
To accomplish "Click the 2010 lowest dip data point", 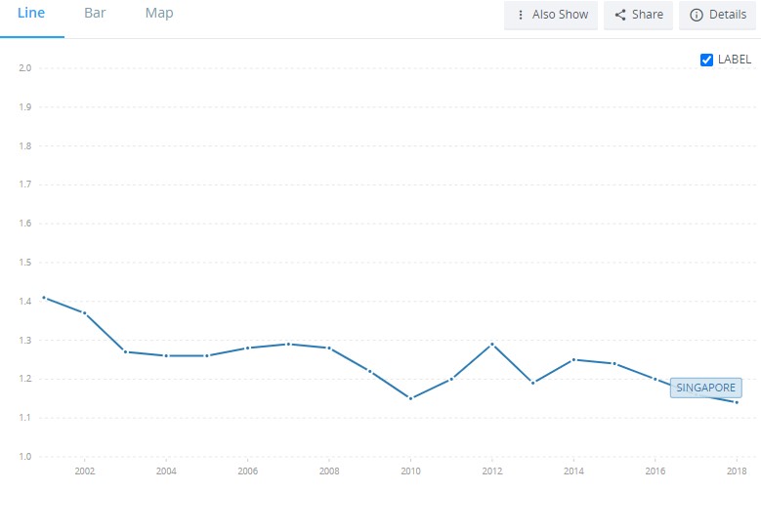I will [x=410, y=398].
